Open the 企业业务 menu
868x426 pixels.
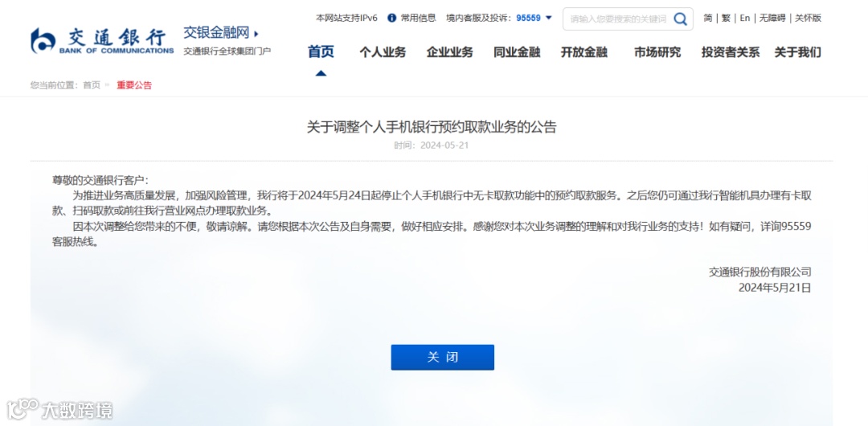(449, 52)
